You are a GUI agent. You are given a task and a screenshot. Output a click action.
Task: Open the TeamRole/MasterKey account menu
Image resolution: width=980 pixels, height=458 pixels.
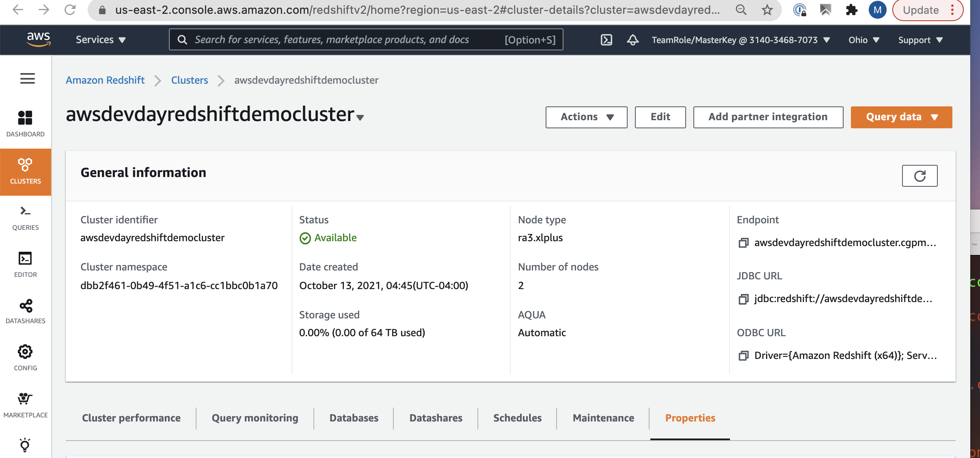click(x=741, y=40)
